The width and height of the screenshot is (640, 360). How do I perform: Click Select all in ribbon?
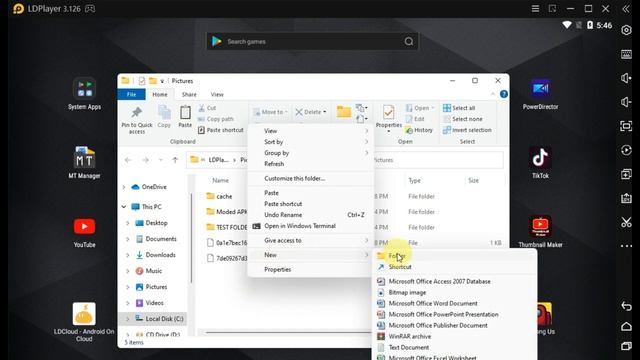pos(459,108)
